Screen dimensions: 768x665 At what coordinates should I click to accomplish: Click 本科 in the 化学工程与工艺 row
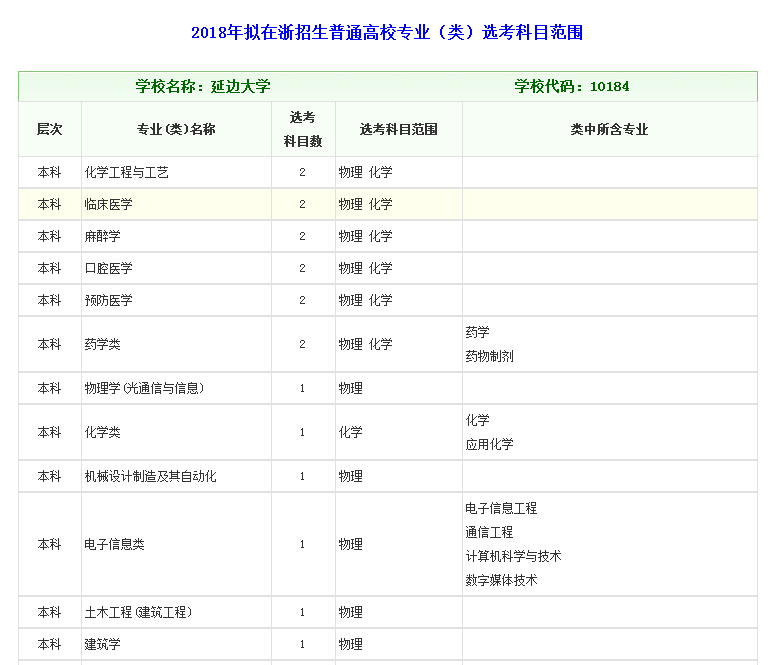point(49,172)
